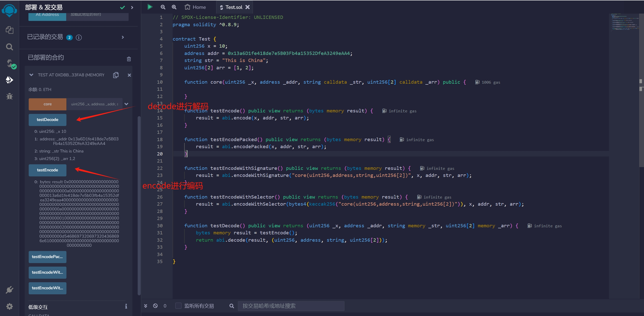The width and height of the screenshot is (644, 316).
Task: Open the Search in files sidebar icon
Action: pos(9,47)
